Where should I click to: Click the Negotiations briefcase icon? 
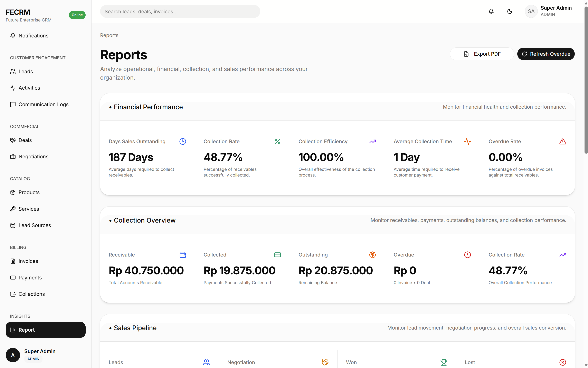point(13,156)
